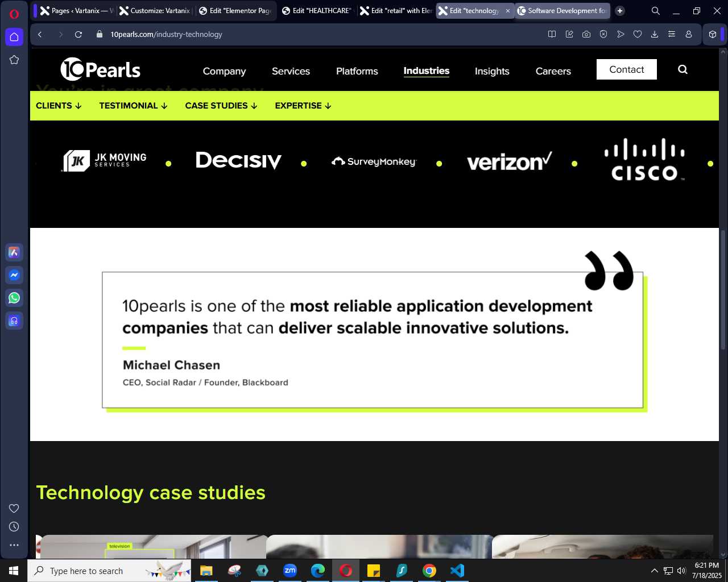This screenshot has width=728, height=582.
Task: Open Microsoft Edge from taskbar
Action: tap(318, 571)
